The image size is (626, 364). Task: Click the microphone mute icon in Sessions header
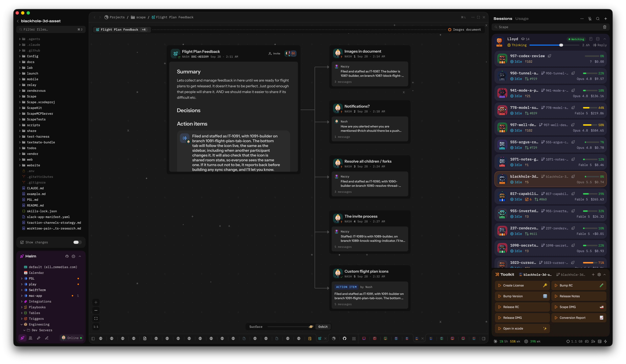click(590, 19)
